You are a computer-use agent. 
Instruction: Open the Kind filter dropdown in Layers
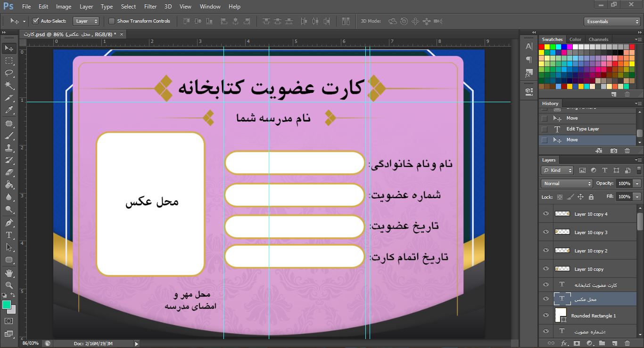pyautogui.click(x=557, y=170)
